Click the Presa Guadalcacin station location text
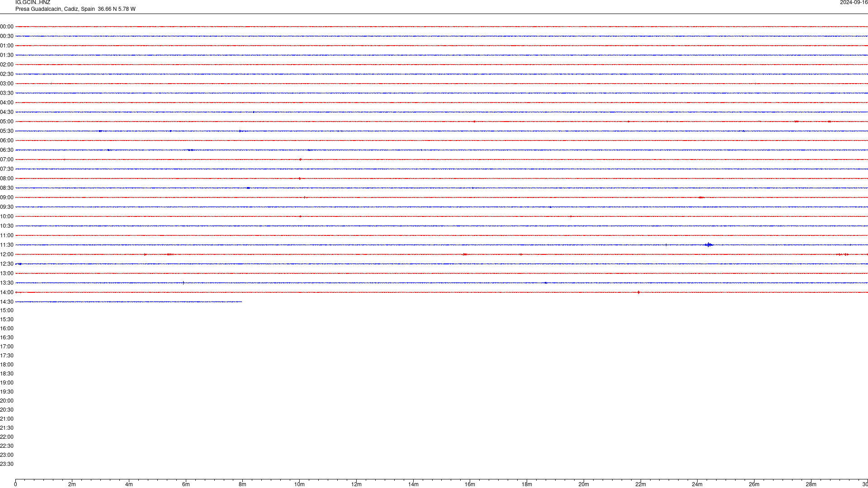Image resolution: width=868 pixels, height=488 pixels. click(x=75, y=9)
